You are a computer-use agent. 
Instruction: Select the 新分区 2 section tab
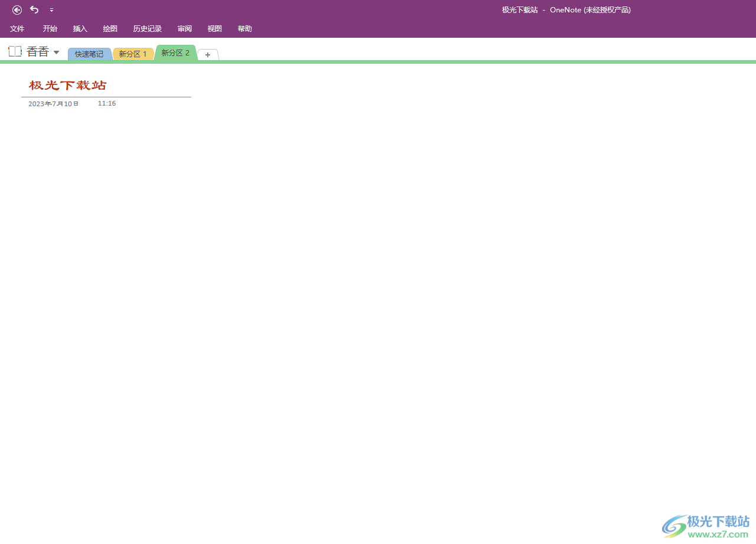click(175, 53)
